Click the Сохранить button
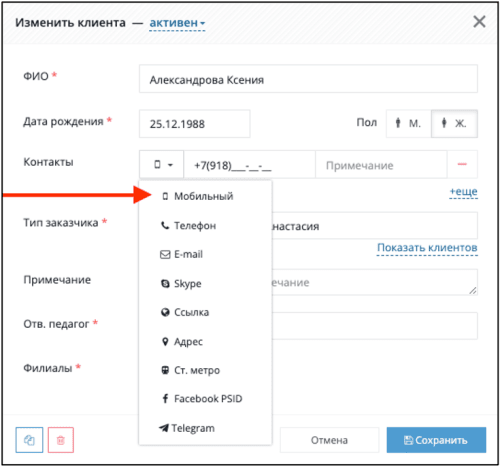The width and height of the screenshot is (500, 466). coord(436,440)
